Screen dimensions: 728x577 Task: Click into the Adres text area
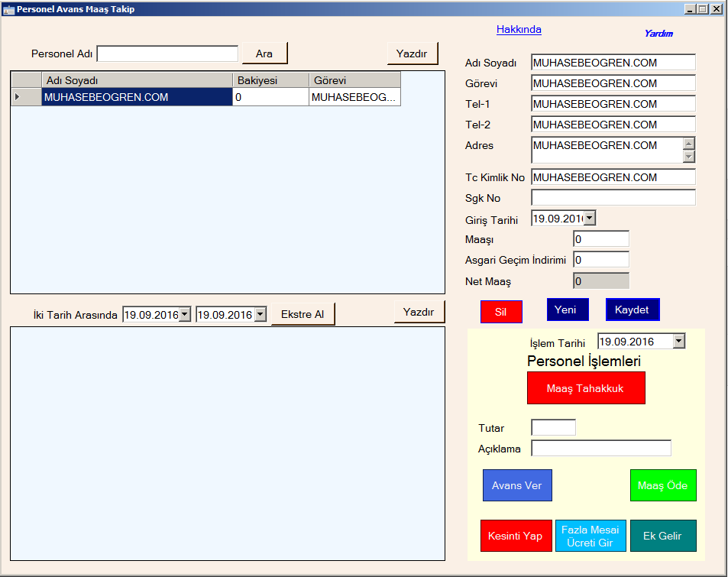[x=607, y=150]
